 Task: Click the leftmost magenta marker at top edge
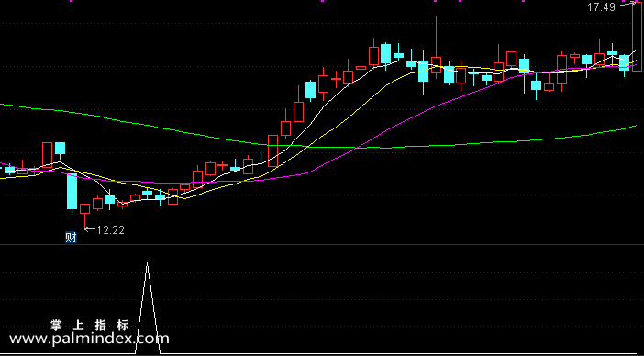coord(71,1)
